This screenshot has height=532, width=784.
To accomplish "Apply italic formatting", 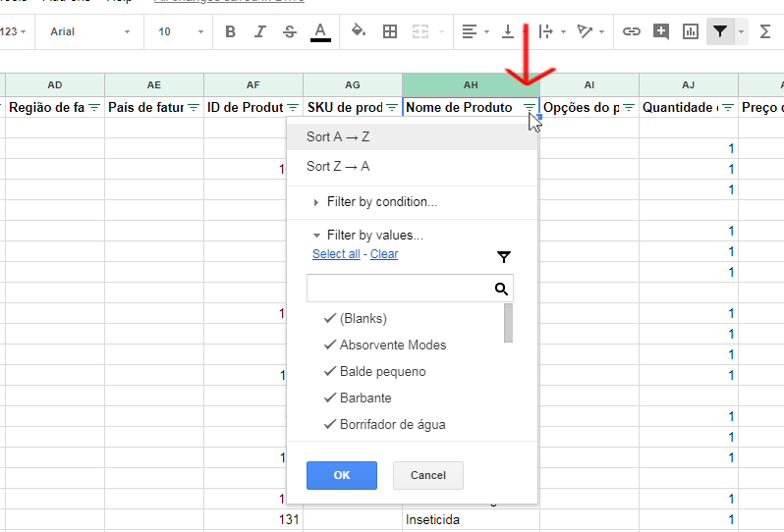I will (x=259, y=31).
